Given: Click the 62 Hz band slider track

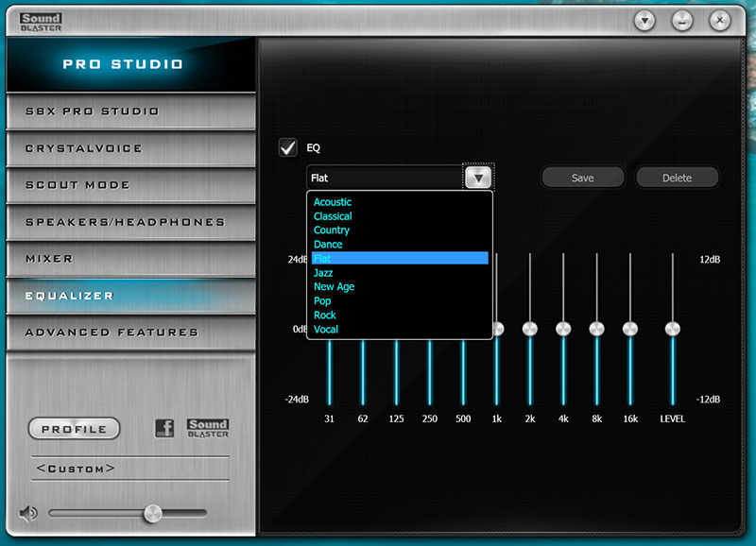Looking at the screenshot, I should [x=363, y=372].
